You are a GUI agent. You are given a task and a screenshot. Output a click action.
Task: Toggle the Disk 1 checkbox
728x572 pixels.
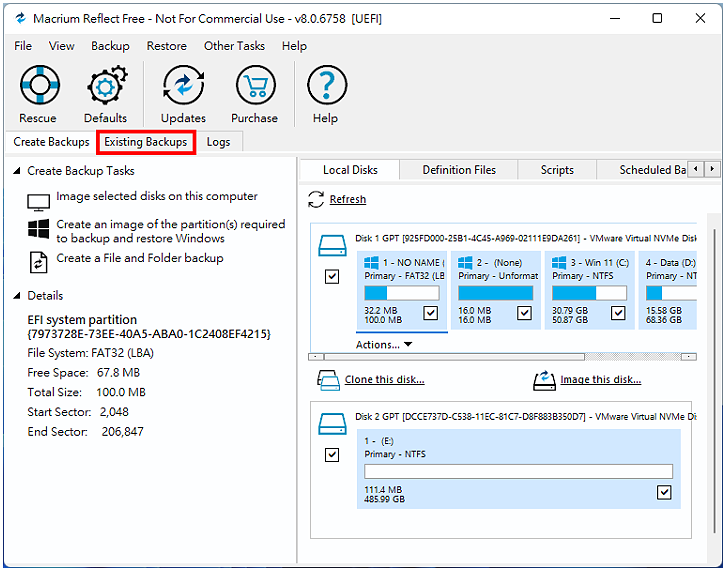332,277
